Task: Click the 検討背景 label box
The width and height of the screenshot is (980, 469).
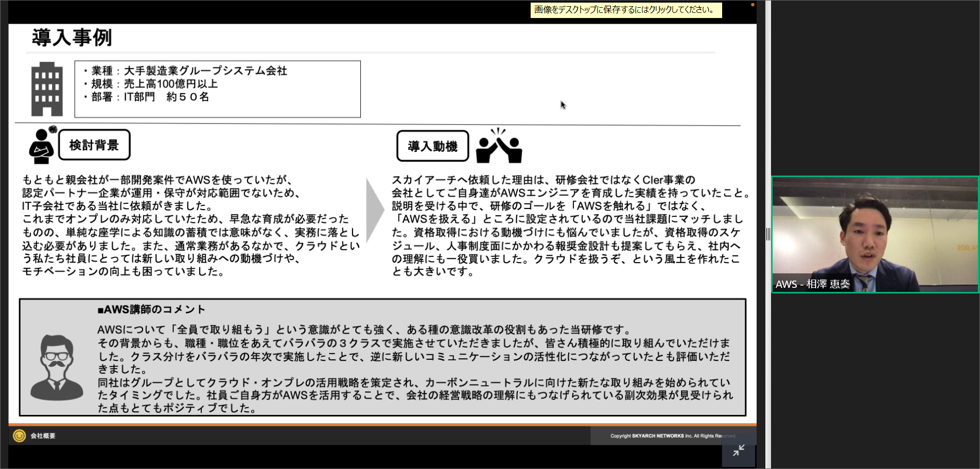Action: pyautogui.click(x=94, y=145)
